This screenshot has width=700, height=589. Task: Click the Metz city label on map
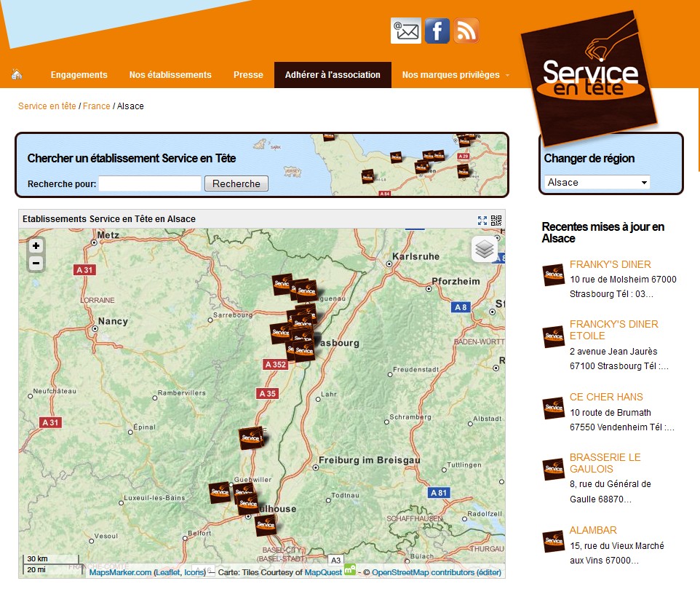pos(108,235)
